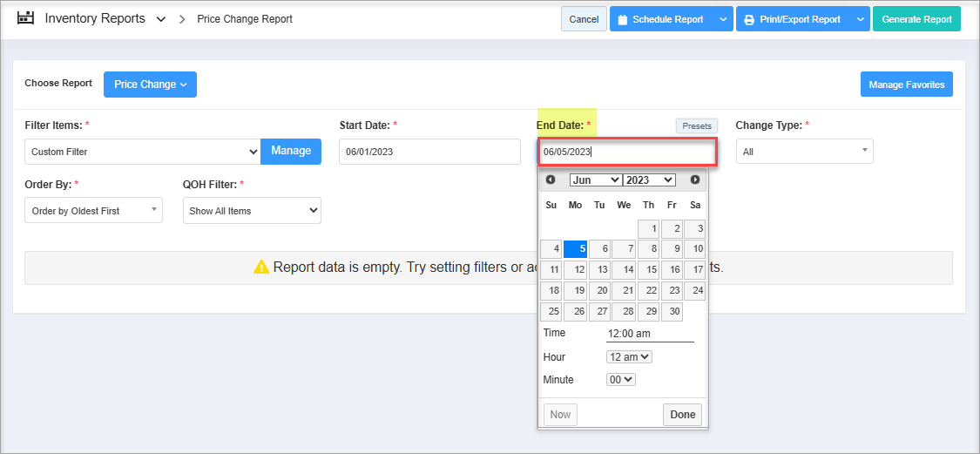Viewport: 980px width, 454px height.
Task: Open Manage Favorites
Action: [x=907, y=85]
